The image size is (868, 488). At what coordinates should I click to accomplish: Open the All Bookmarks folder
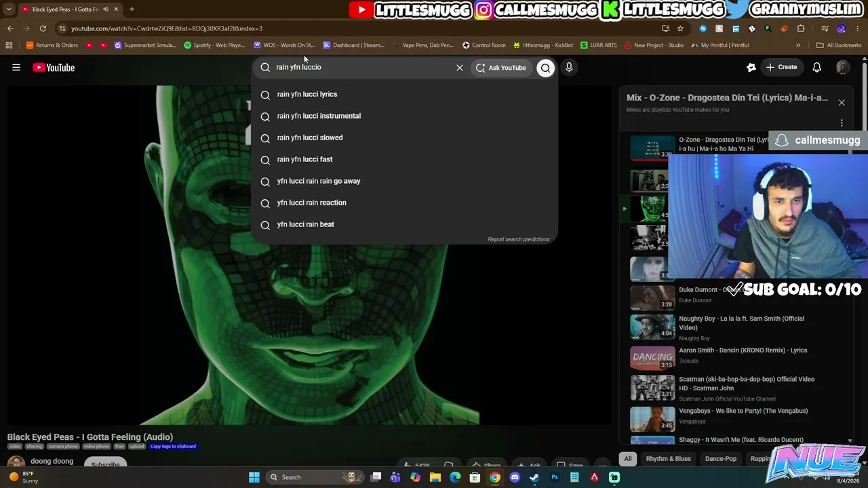point(839,45)
